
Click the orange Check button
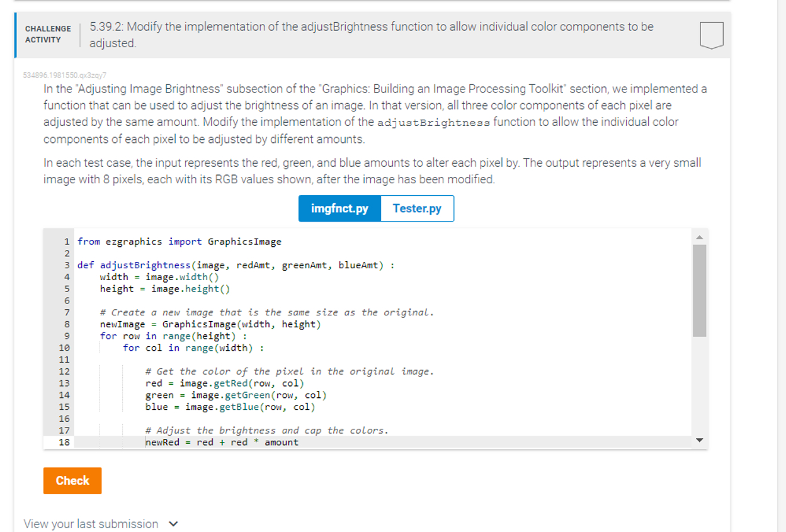72,480
